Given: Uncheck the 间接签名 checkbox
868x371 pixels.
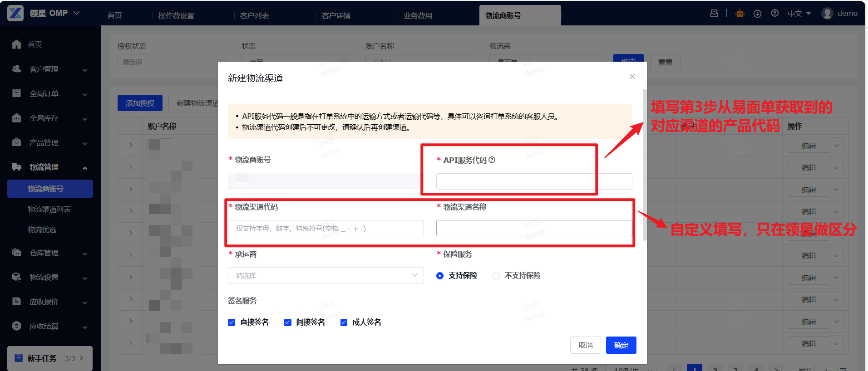Looking at the screenshot, I should [x=288, y=322].
